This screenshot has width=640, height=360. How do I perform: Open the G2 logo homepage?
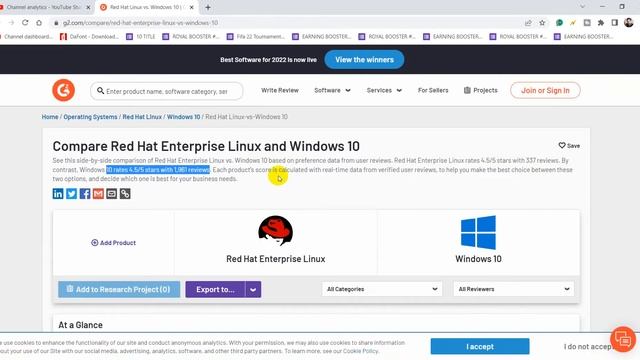[x=63, y=90]
